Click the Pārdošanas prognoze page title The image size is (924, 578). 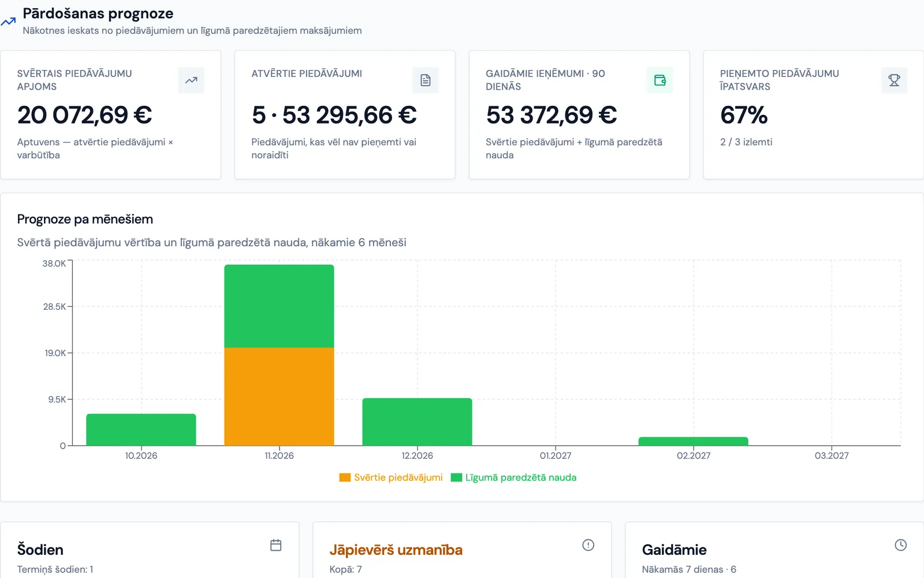coord(98,14)
